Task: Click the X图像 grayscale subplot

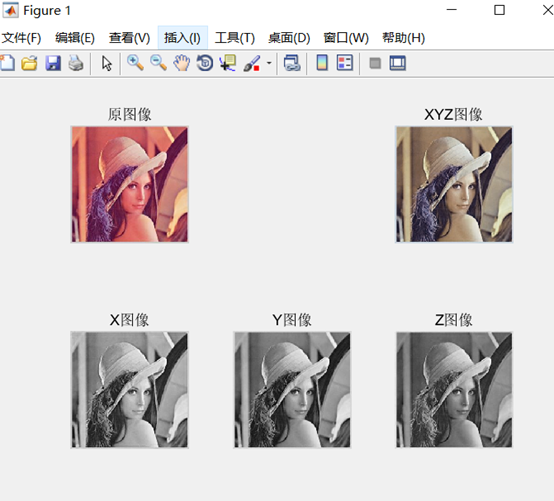Action: [x=130, y=390]
